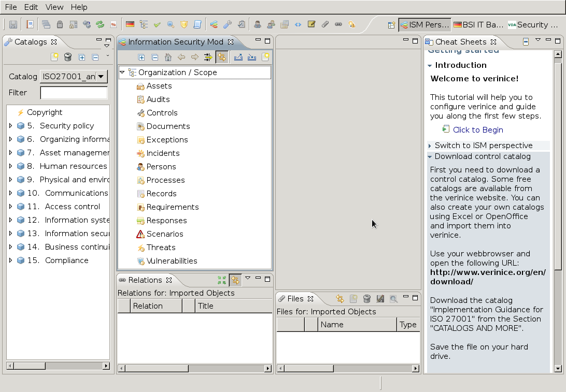The width and height of the screenshot is (566, 392).
Task: Toggle link with editor in Relations panel
Action: click(235, 280)
